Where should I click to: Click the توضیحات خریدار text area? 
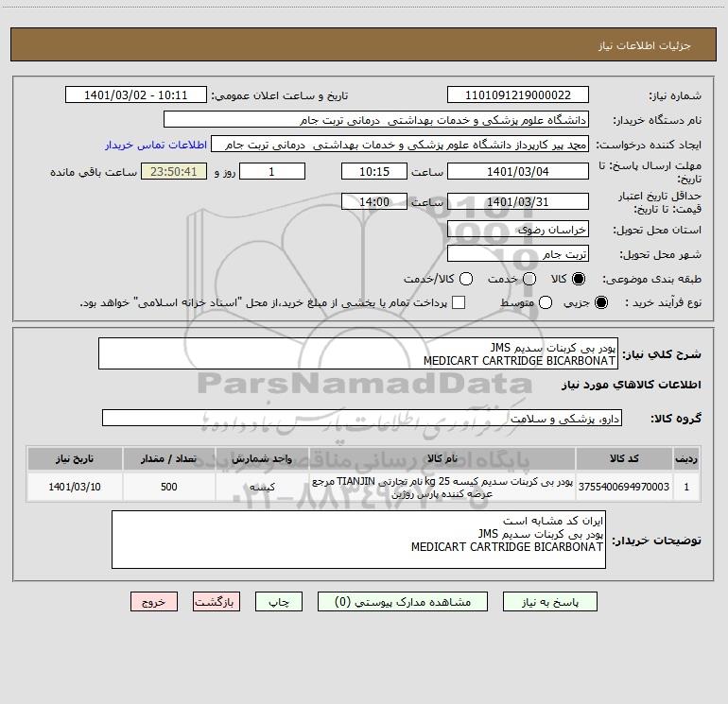358,540
